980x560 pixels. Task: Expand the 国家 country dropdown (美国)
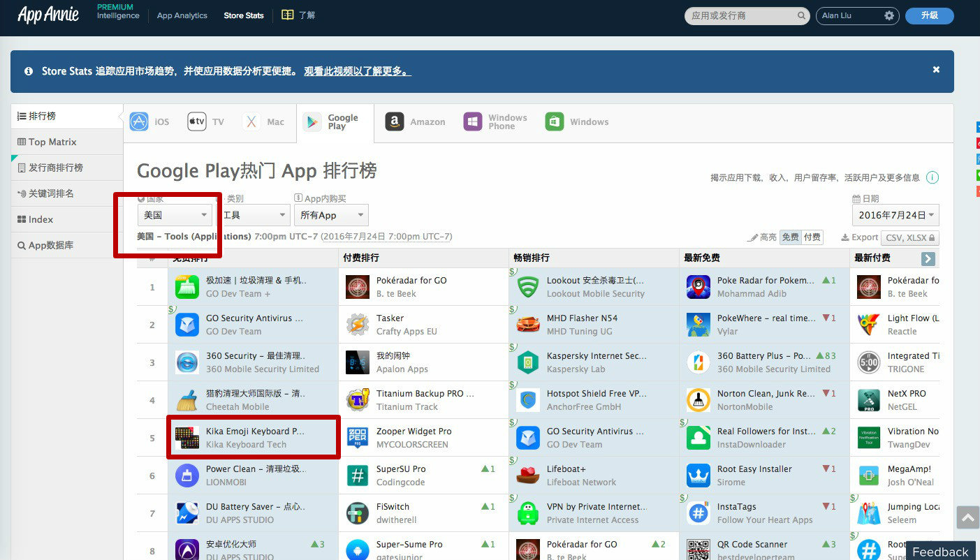(x=175, y=215)
